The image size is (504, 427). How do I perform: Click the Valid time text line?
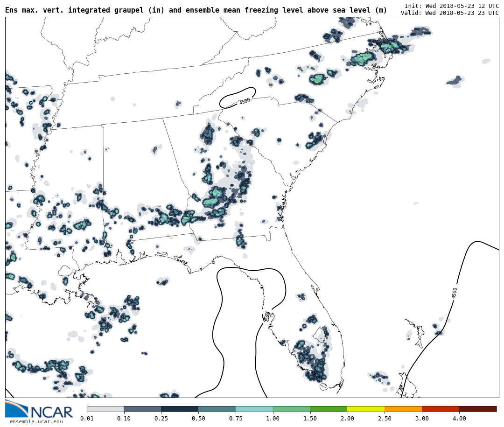tap(449, 13)
